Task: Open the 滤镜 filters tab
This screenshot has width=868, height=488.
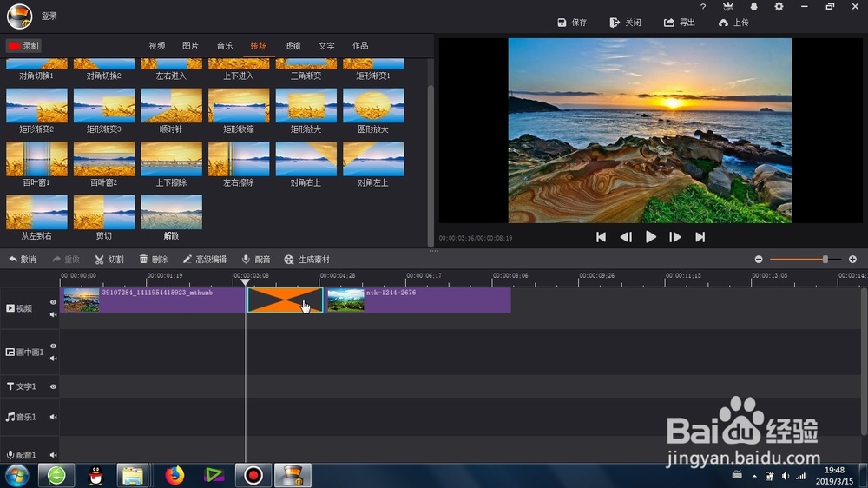Action: point(293,46)
